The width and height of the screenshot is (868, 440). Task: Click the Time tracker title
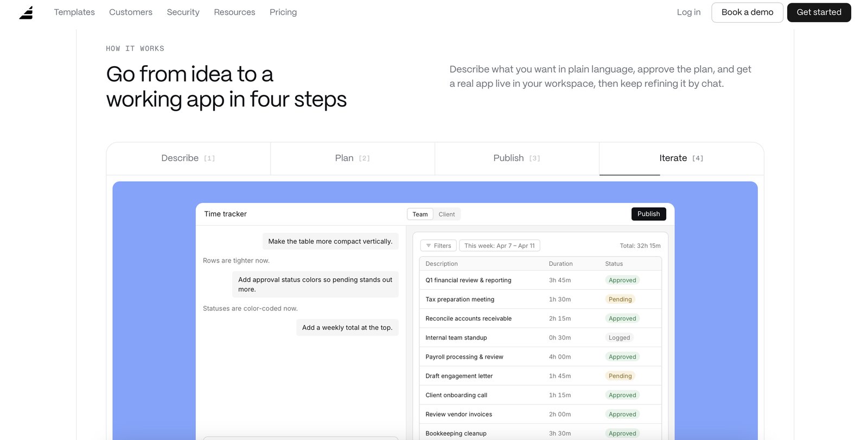225,214
